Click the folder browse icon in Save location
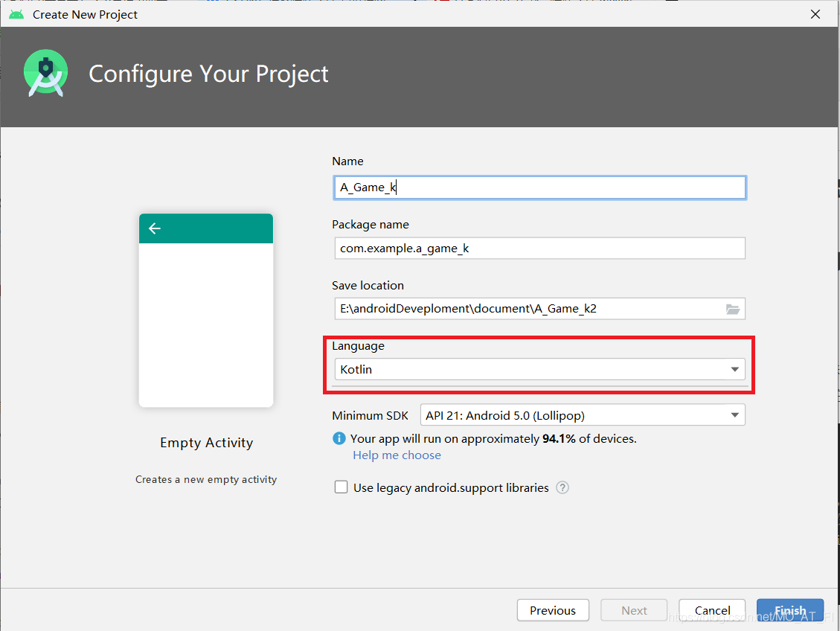This screenshot has width=840, height=631. [732, 309]
